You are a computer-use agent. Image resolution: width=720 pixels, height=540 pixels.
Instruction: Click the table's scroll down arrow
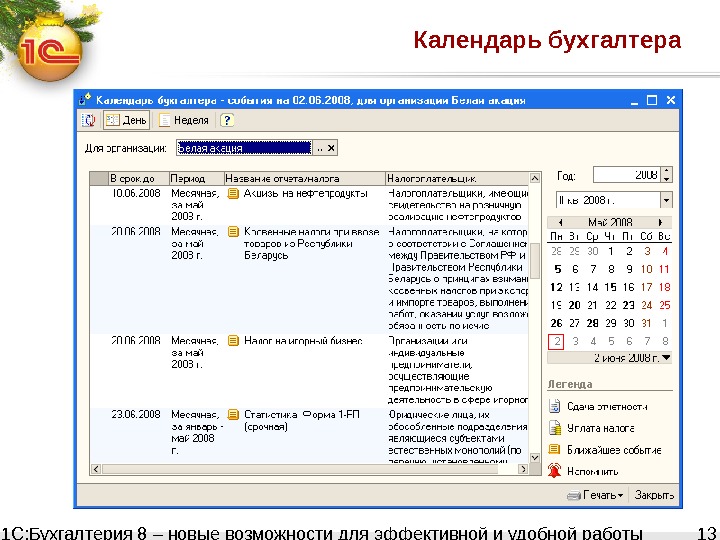pos(535,457)
